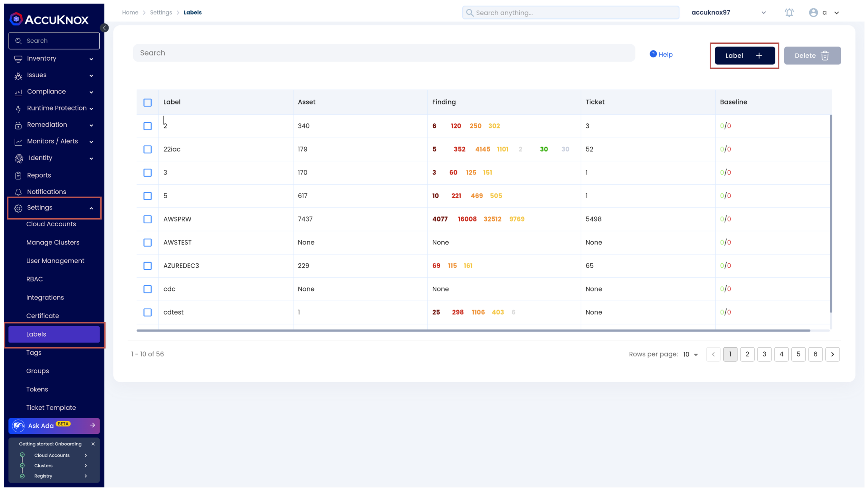Open Cloud Accounts under Settings
The image size is (868, 491).
point(51,224)
